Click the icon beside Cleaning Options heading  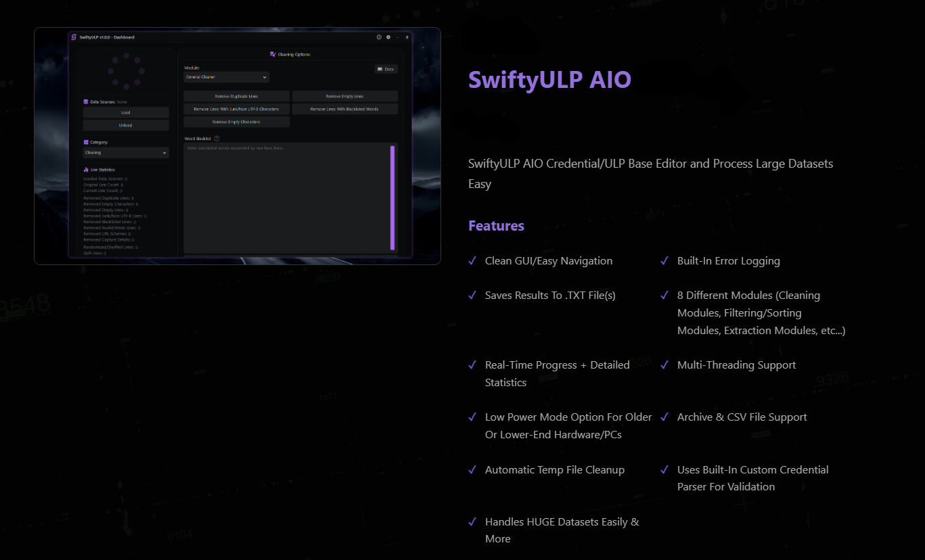tap(273, 54)
